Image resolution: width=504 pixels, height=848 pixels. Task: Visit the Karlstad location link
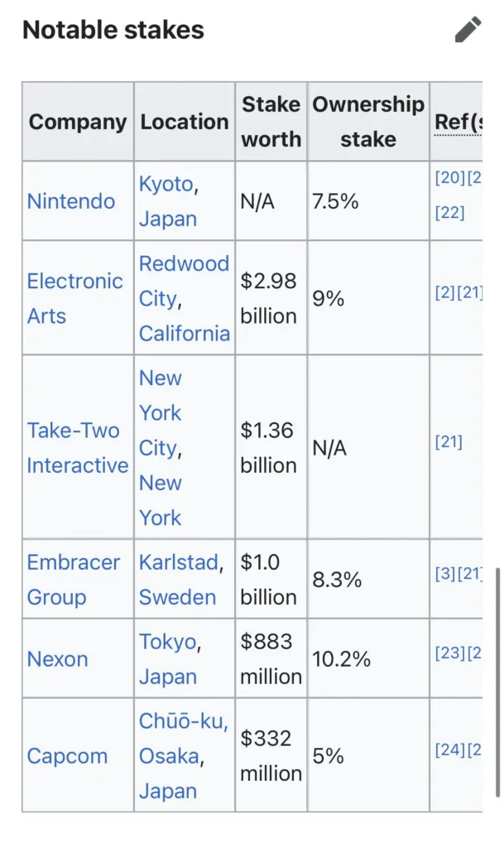(x=179, y=562)
